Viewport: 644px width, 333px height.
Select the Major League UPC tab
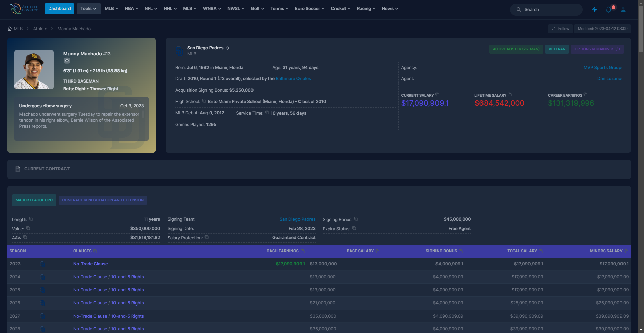point(34,200)
